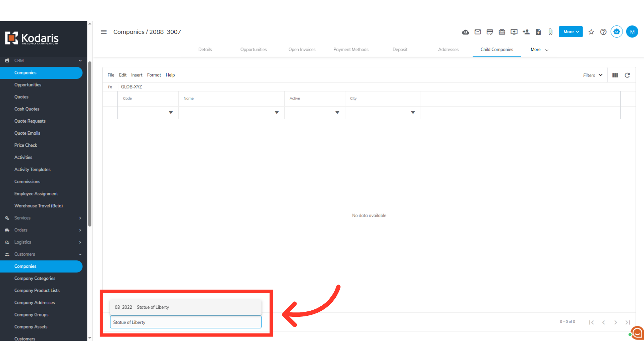This screenshot has height=362, width=644.
Task: Click the add person icon
Action: click(526, 32)
